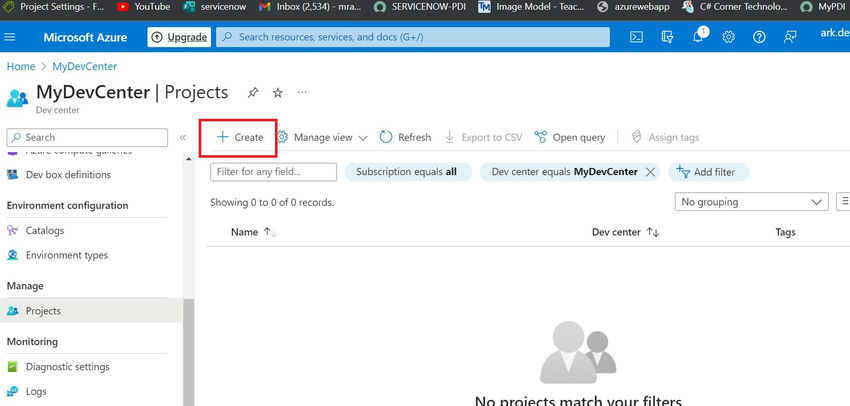Screen dimensions: 850x406
Task: Click the MyDevCenter dev center icon
Action: coord(17,98)
